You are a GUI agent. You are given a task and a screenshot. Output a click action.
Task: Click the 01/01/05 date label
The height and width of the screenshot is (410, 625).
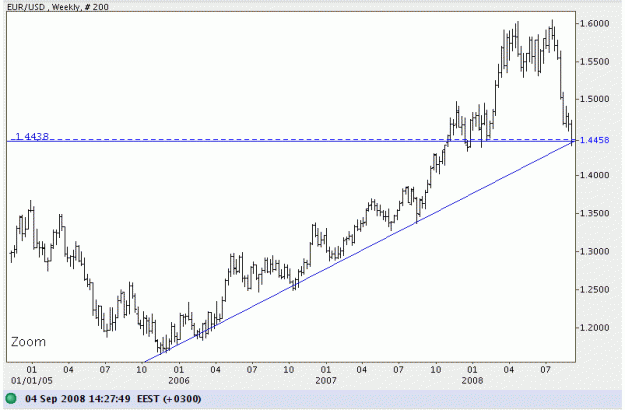click(x=31, y=381)
